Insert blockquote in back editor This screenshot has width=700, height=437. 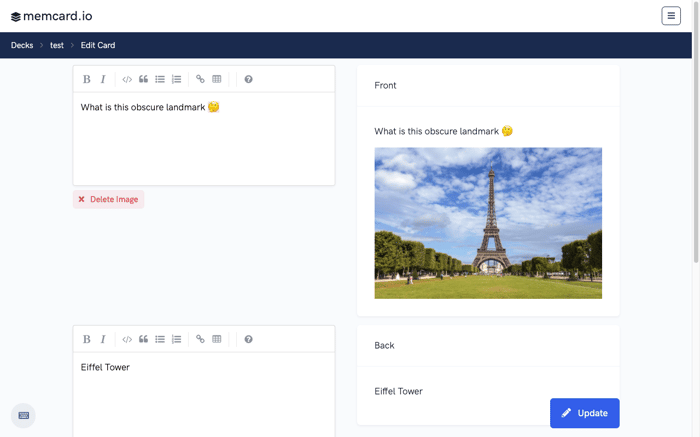coord(143,339)
